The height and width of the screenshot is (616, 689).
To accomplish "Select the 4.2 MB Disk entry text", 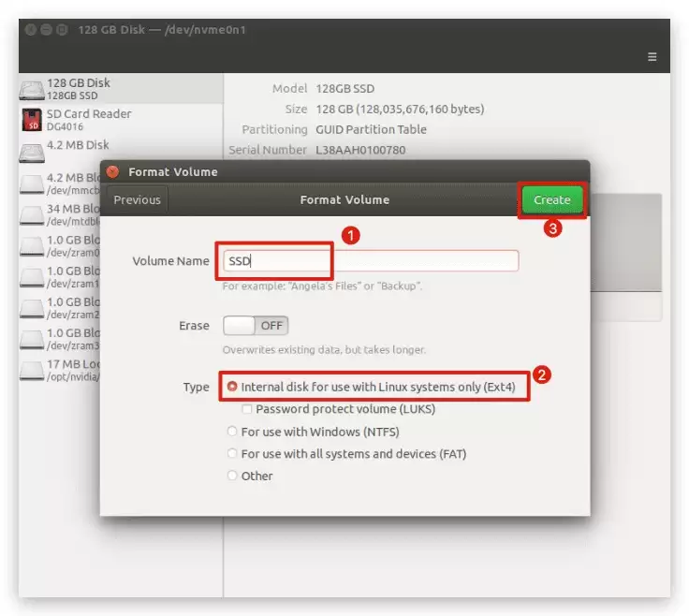I will [78, 145].
